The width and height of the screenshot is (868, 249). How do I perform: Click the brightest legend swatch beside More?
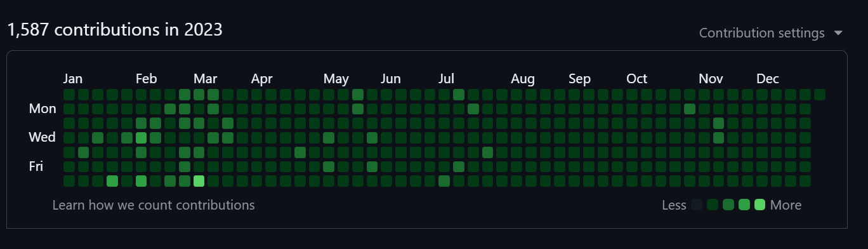pos(760,205)
